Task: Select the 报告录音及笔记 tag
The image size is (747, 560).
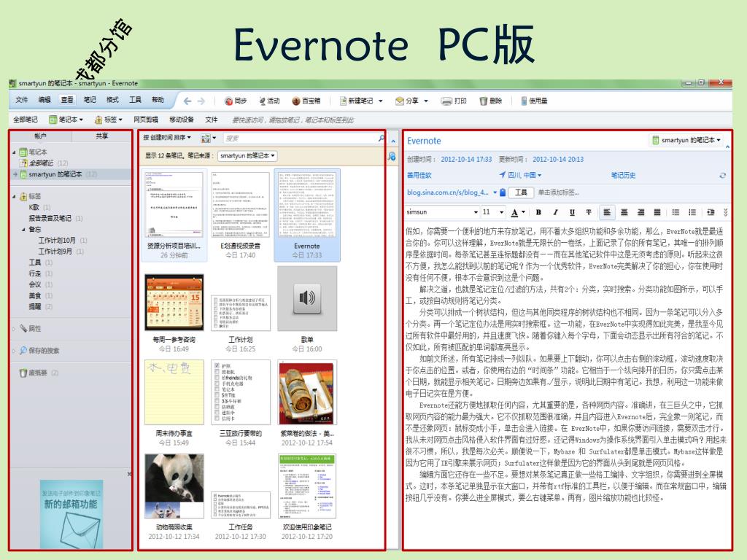Action: [50, 218]
